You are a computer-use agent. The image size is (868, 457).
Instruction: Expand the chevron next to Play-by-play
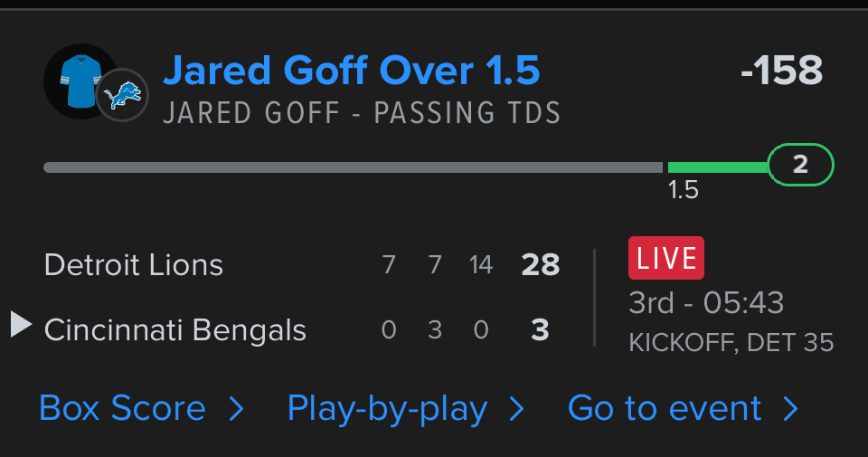click(517, 410)
